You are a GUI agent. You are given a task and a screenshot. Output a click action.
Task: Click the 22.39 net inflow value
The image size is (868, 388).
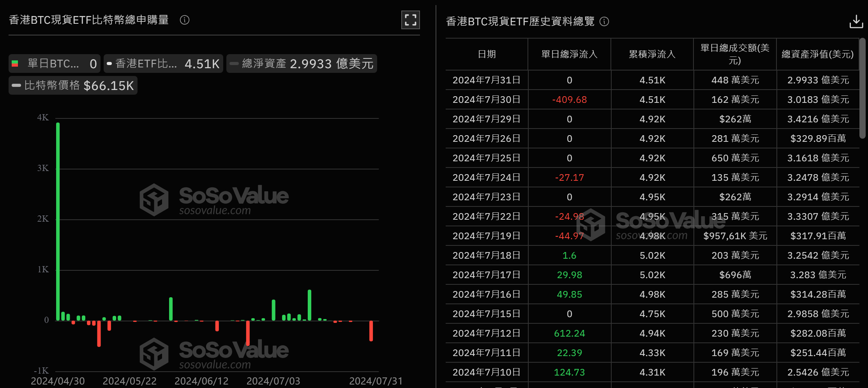(569, 353)
